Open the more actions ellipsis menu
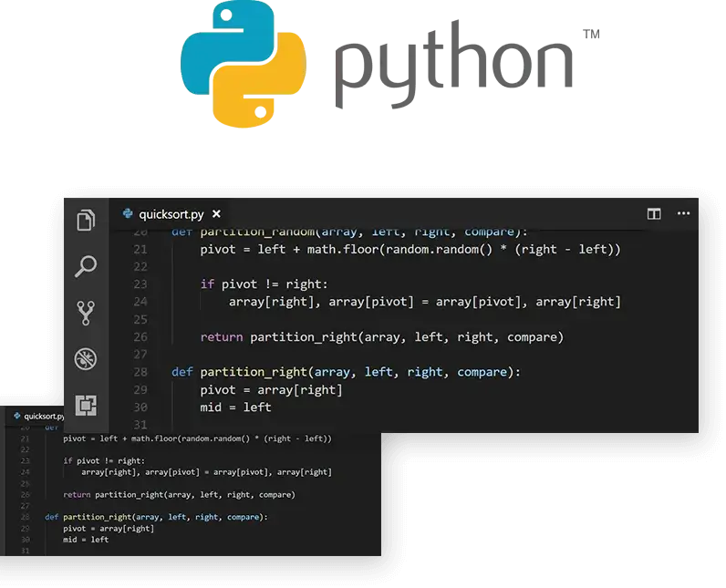Screen dimensions: 726x588 click(683, 213)
